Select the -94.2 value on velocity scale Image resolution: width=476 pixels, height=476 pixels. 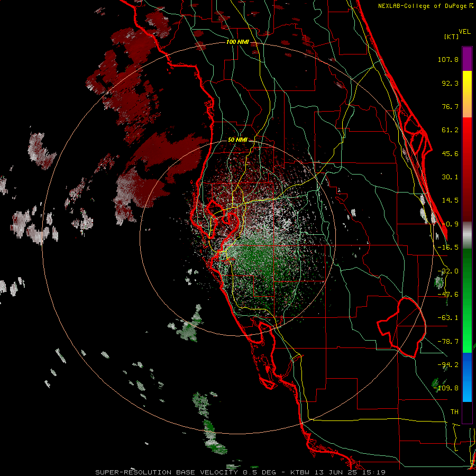pyautogui.click(x=448, y=365)
